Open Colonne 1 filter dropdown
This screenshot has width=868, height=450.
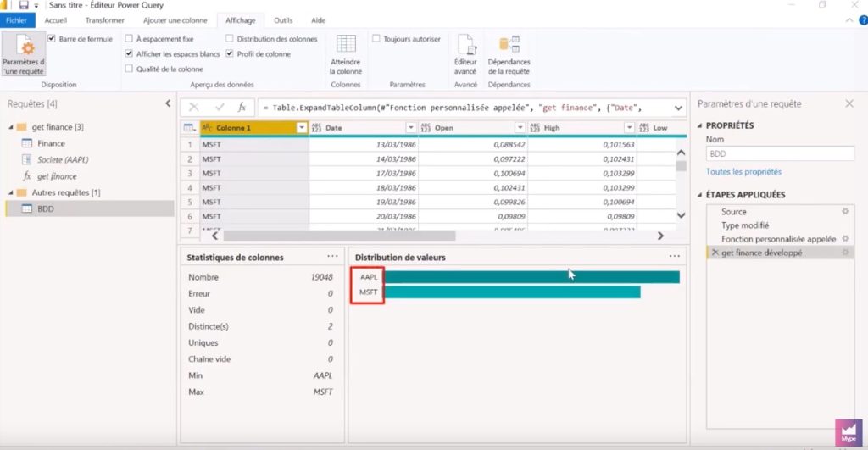point(302,128)
